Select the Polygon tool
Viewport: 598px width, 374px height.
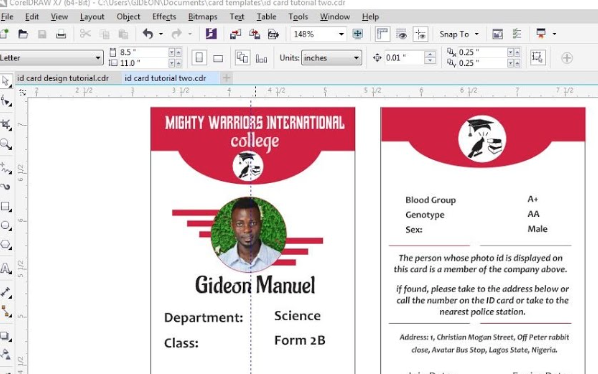6,244
